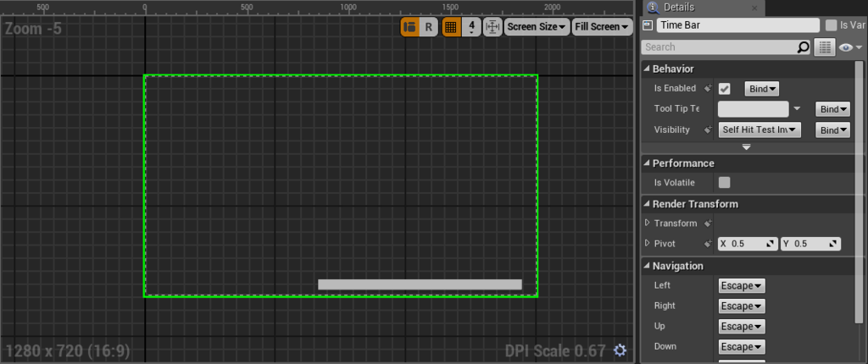Close the Details tab
868x364 pixels.
(x=754, y=8)
